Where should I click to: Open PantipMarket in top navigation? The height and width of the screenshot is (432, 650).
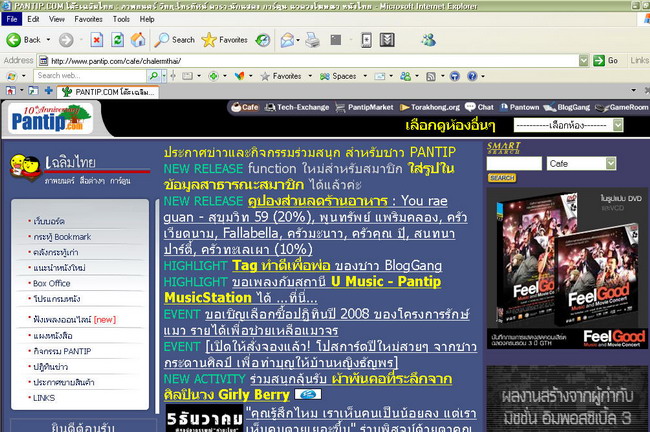coord(364,107)
